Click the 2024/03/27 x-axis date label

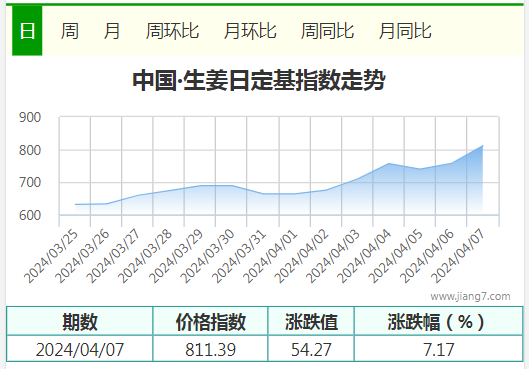[x=114, y=256]
